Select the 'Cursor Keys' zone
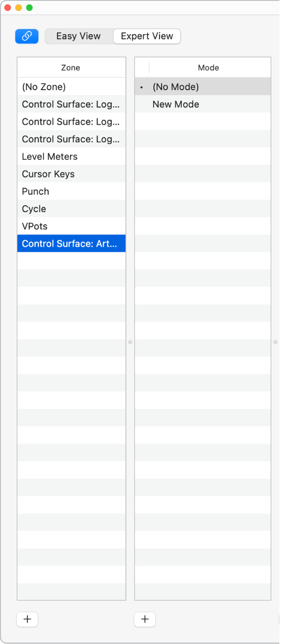The image size is (281, 644). pos(48,174)
